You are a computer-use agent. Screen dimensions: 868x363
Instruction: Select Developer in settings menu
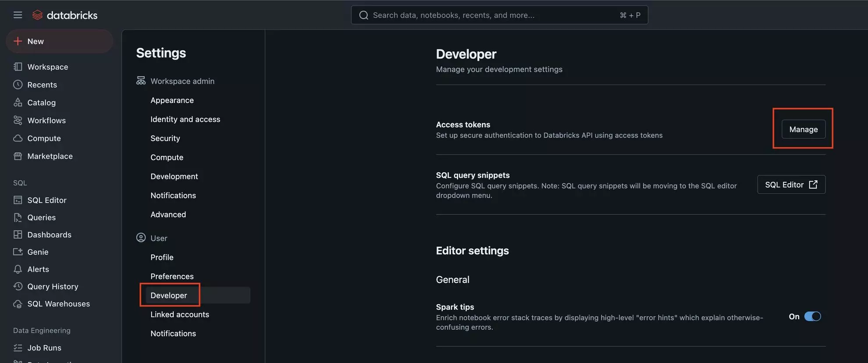[x=197, y=295]
